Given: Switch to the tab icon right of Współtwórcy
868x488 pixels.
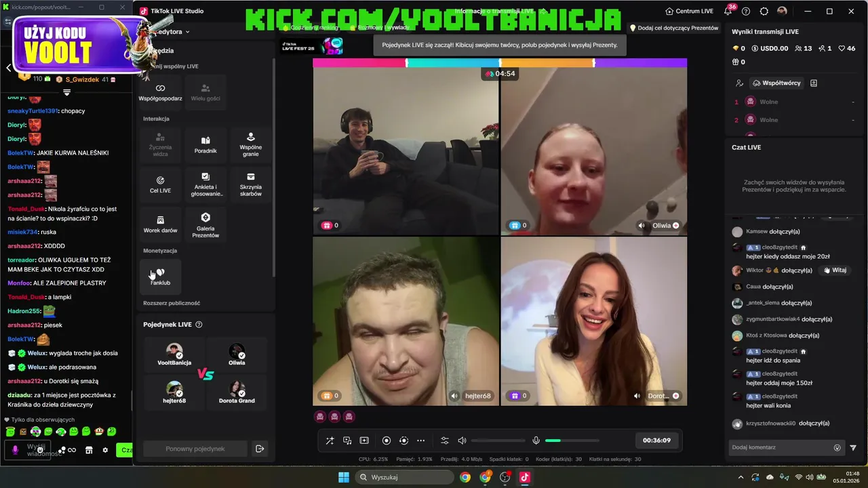Looking at the screenshot, I should click(x=814, y=83).
